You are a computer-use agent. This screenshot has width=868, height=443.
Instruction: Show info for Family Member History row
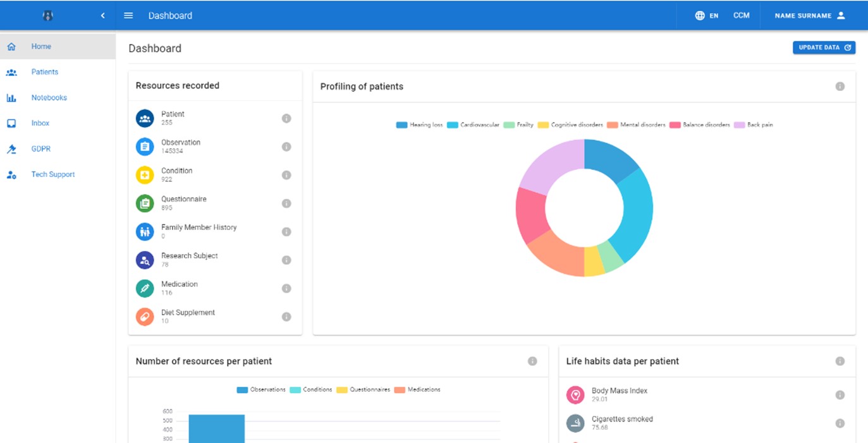(x=286, y=231)
